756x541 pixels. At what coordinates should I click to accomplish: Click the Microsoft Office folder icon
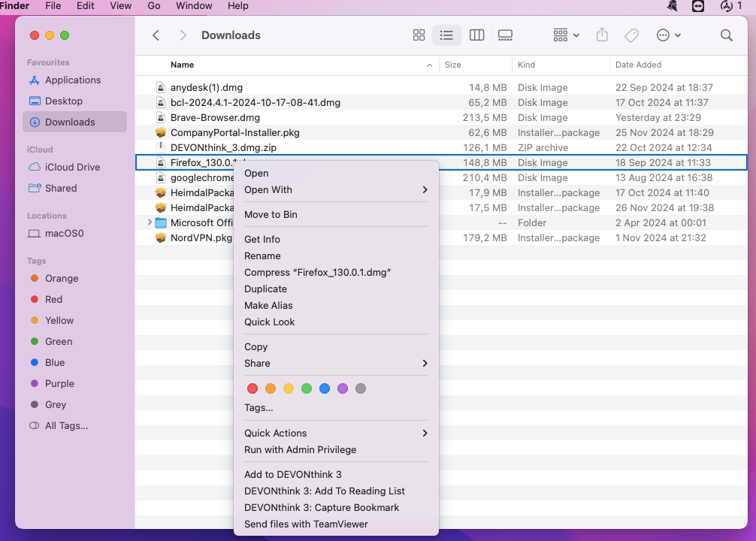click(x=161, y=222)
